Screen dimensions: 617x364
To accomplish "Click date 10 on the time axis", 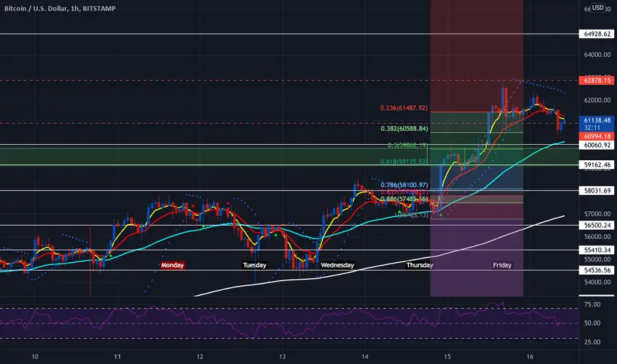I will point(35,357).
